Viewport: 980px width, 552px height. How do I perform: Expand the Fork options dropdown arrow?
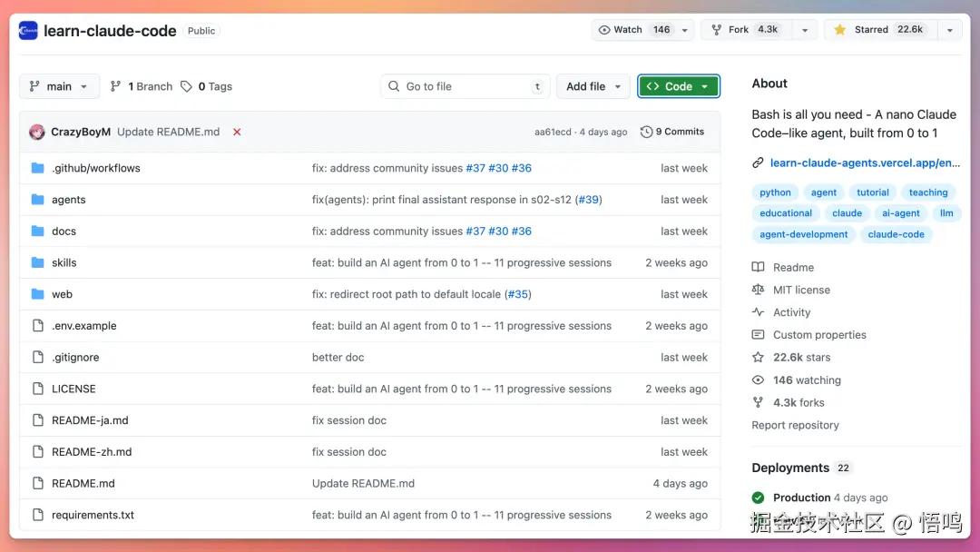coord(804,30)
